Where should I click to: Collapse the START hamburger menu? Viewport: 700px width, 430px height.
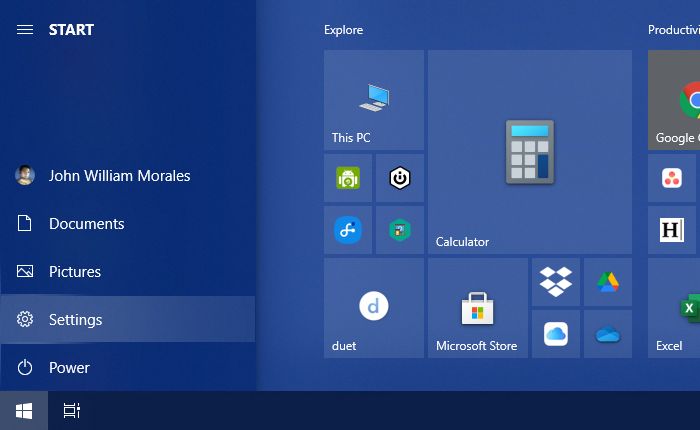point(25,30)
